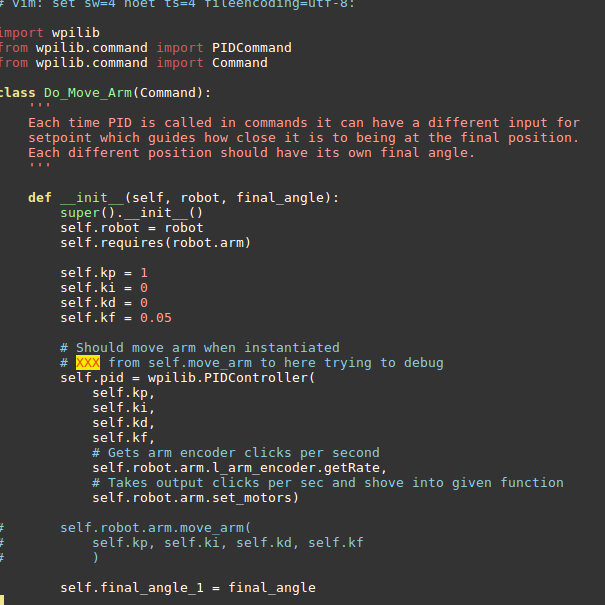The height and width of the screenshot is (605, 605).
Task: Click the final_angle parameter in __init__ signature
Action: pos(283,198)
